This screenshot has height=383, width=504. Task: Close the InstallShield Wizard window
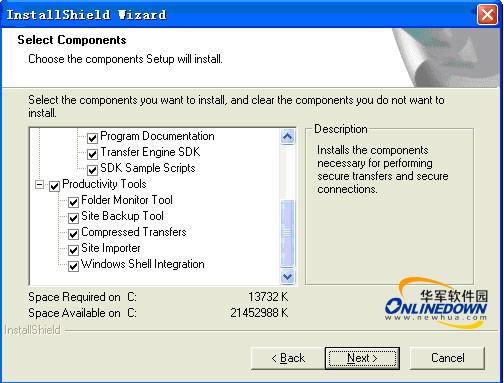click(487, 15)
